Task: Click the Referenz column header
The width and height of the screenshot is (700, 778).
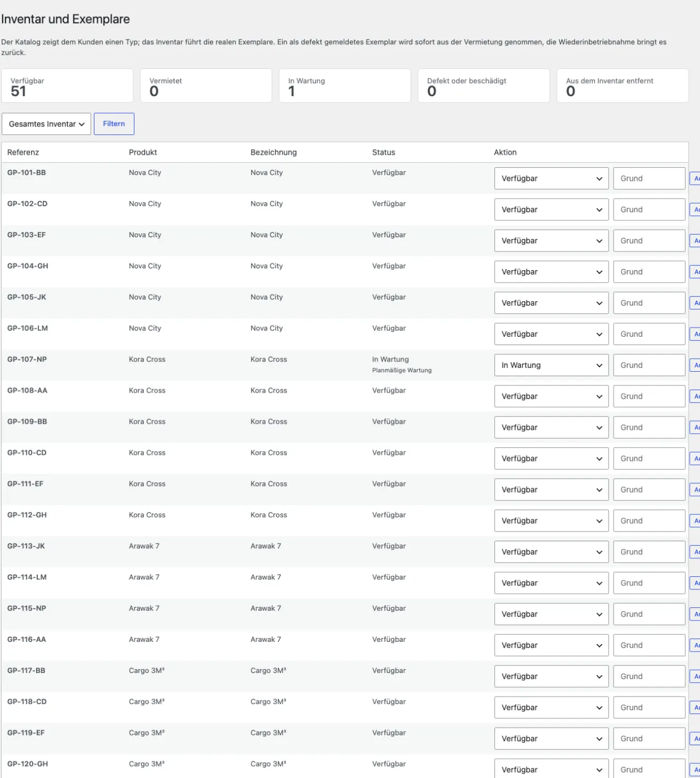Action: [23, 153]
